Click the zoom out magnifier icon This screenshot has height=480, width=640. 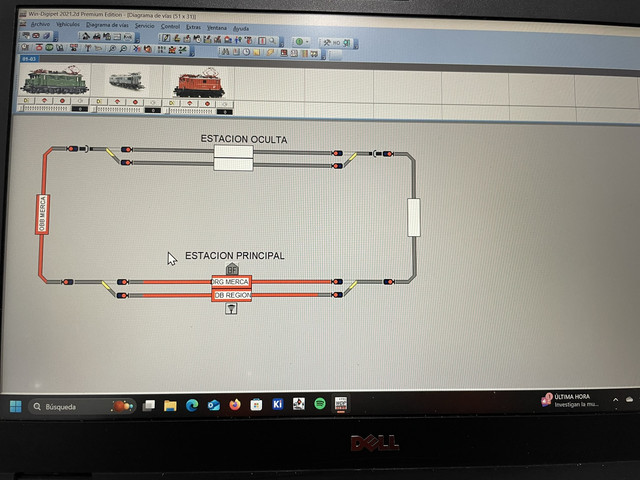123,48
